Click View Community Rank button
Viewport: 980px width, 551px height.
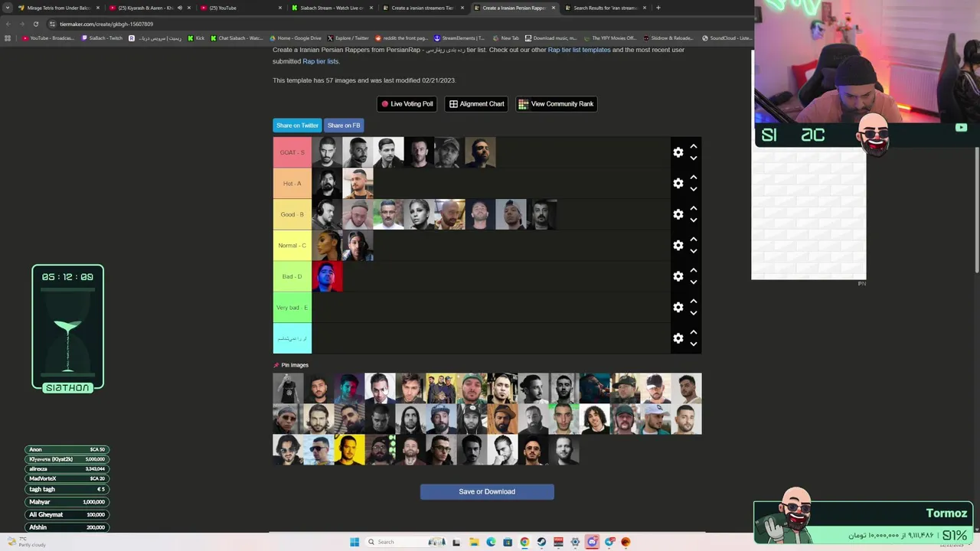(x=557, y=104)
